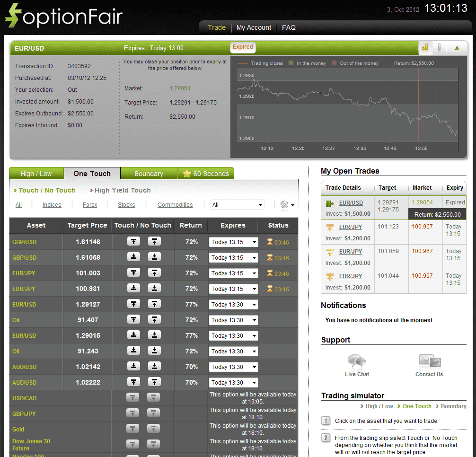The height and width of the screenshot is (457, 476).
Task: Open the 60 Seconds tab
Action: coord(210,174)
